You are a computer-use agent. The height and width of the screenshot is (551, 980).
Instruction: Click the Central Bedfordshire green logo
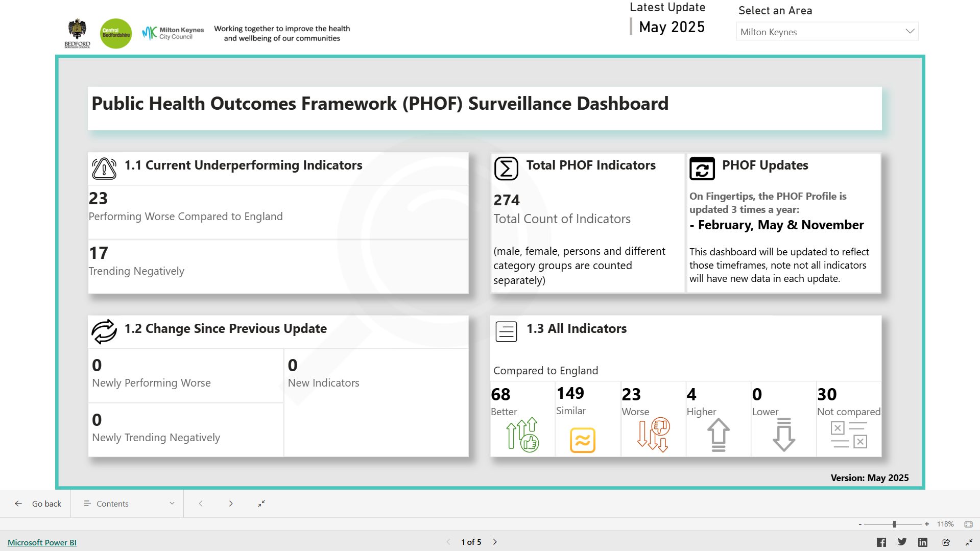pos(116,34)
